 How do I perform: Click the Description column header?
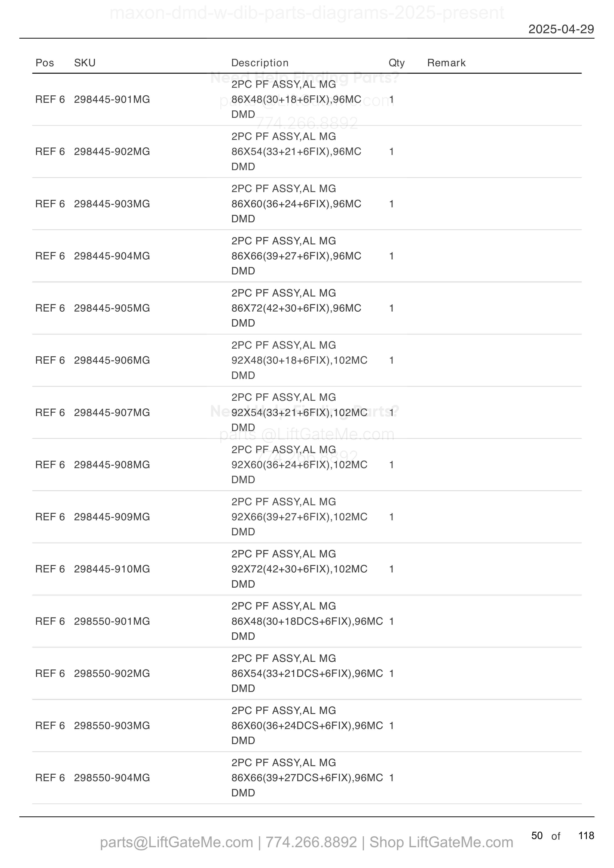(x=260, y=63)
